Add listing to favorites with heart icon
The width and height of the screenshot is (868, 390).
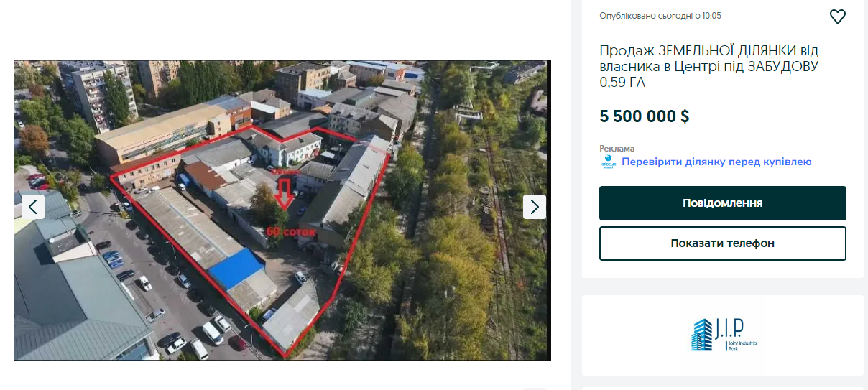(x=837, y=17)
